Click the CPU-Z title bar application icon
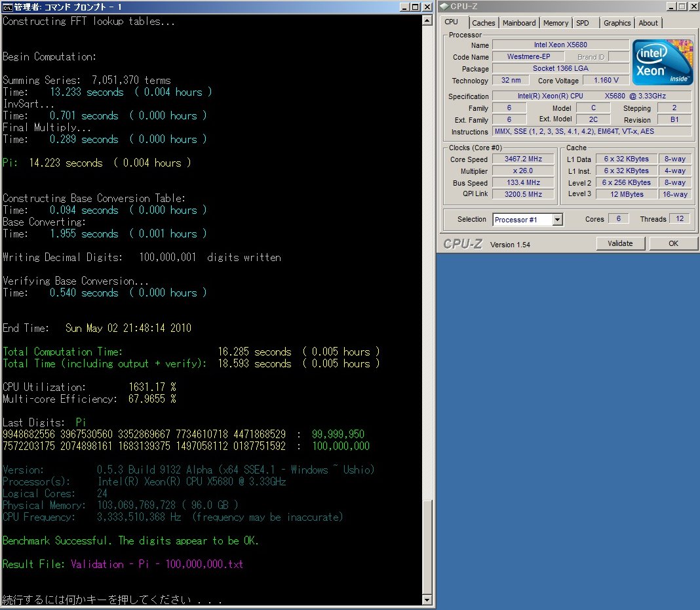The height and width of the screenshot is (610, 700). point(444,7)
